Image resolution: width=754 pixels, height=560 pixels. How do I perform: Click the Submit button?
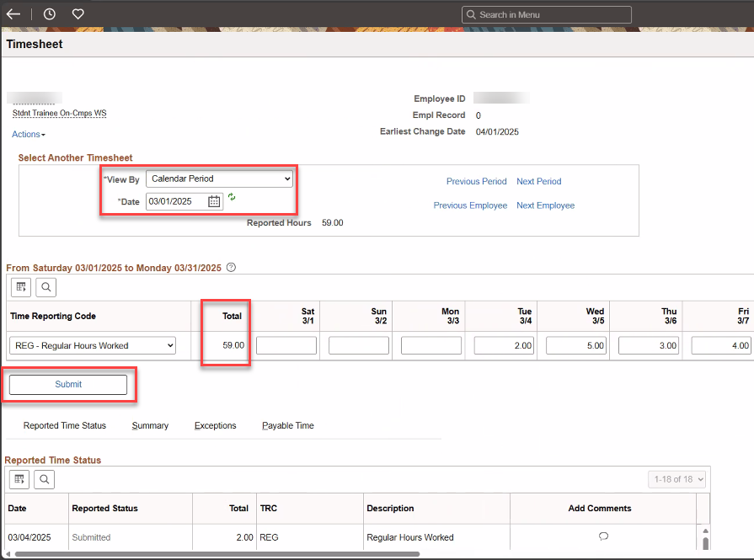click(x=67, y=384)
